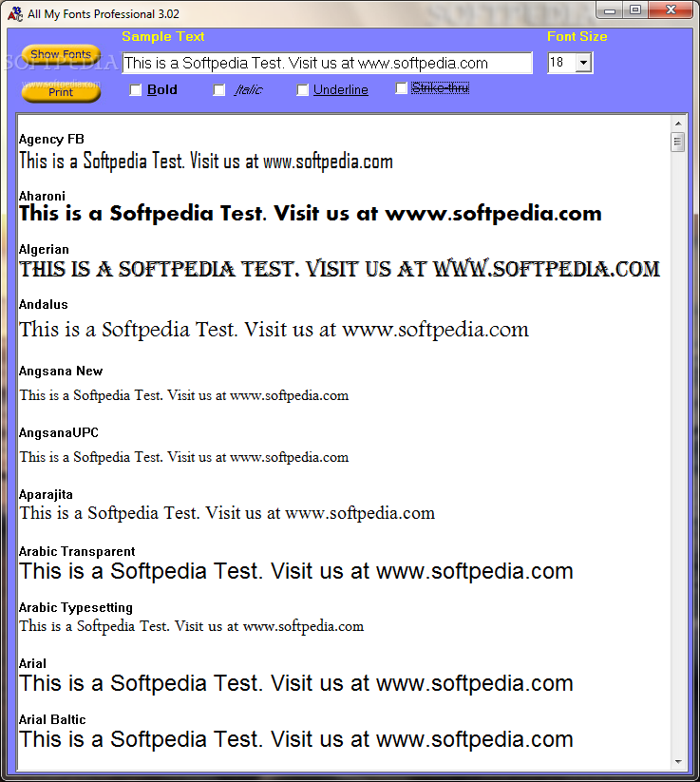The width and height of the screenshot is (700, 782).
Task: Click the vertical scrollbar thumb
Action: pyautogui.click(x=678, y=143)
